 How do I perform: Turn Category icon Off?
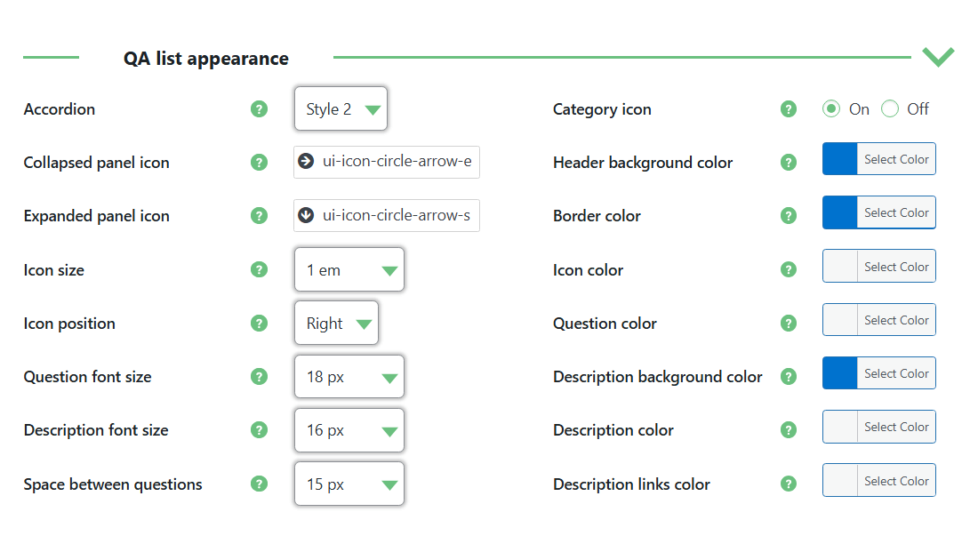click(890, 109)
